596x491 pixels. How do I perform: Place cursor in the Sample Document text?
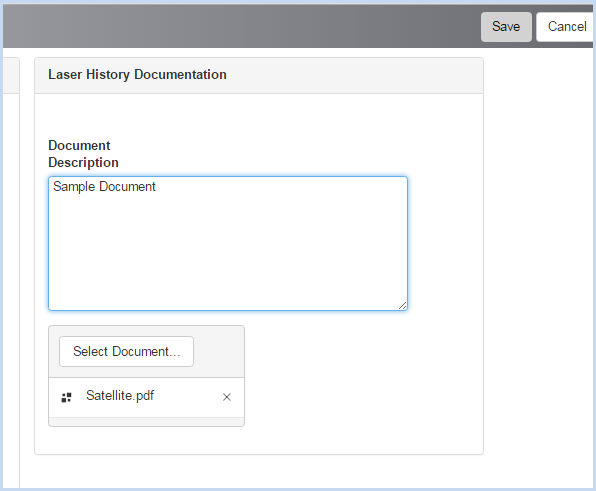point(104,187)
